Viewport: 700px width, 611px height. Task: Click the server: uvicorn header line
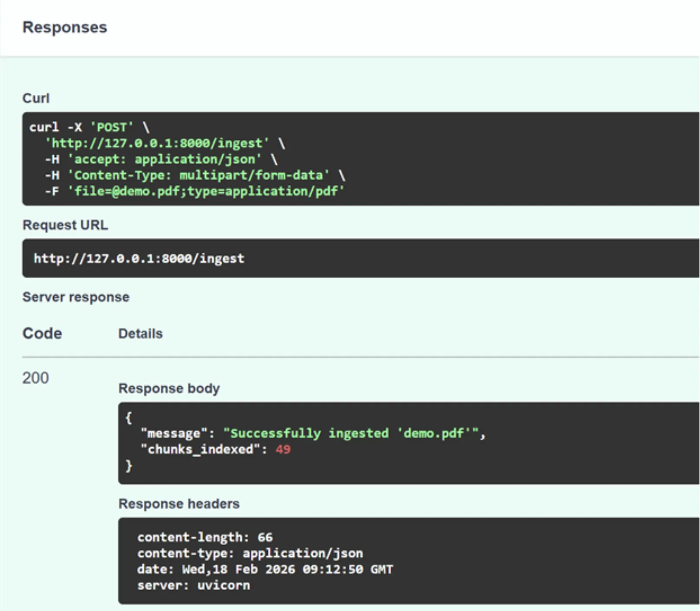pos(194,585)
